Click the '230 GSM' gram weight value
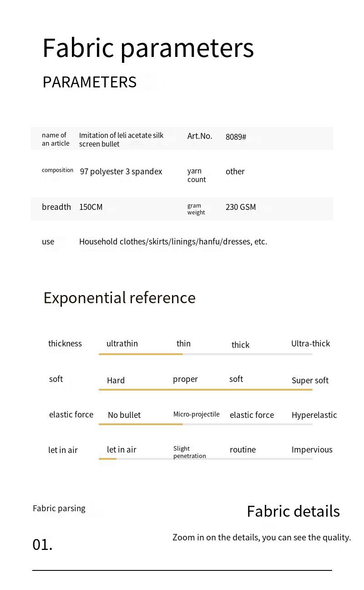 pyautogui.click(x=241, y=207)
